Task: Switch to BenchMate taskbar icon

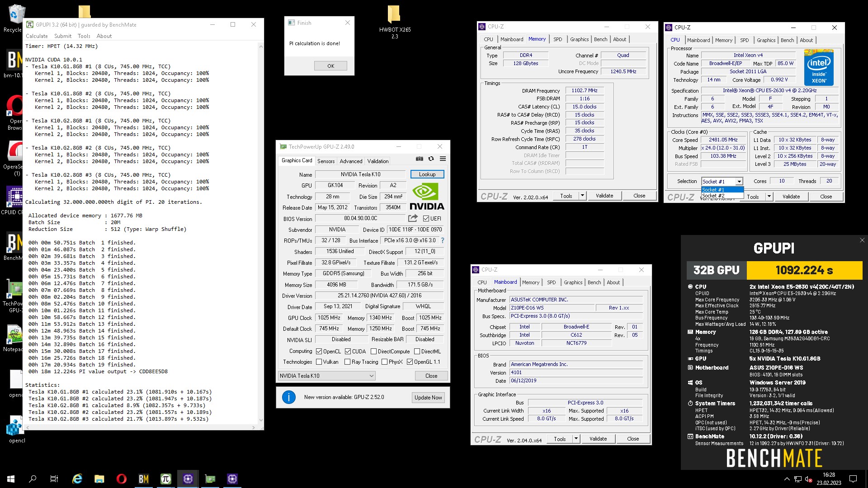Action: tap(144, 479)
